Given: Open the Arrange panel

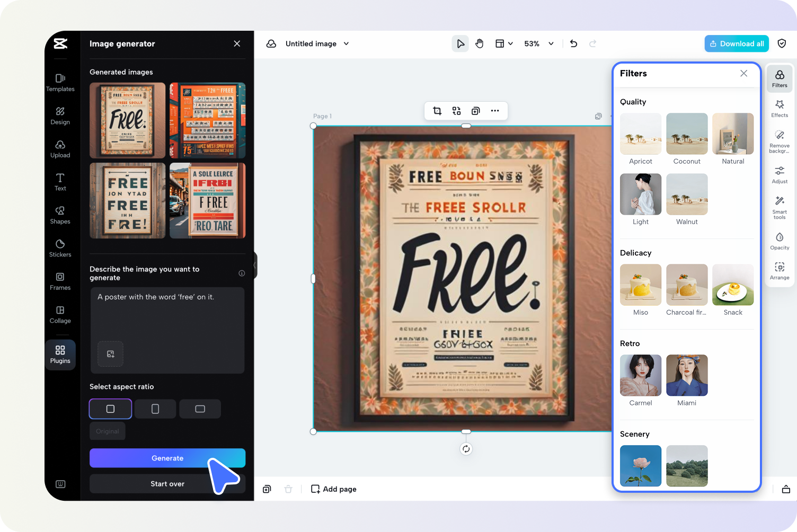Looking at the screenshot, I should tap(780, 271).
